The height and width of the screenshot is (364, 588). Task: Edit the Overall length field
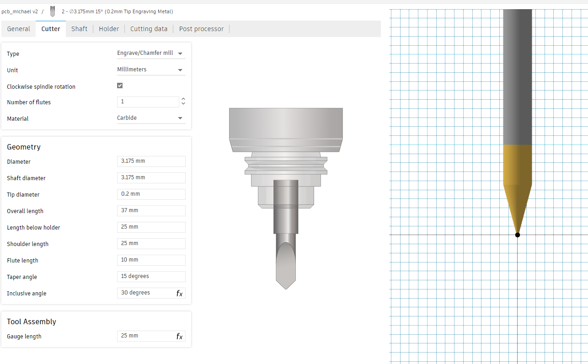151,211
